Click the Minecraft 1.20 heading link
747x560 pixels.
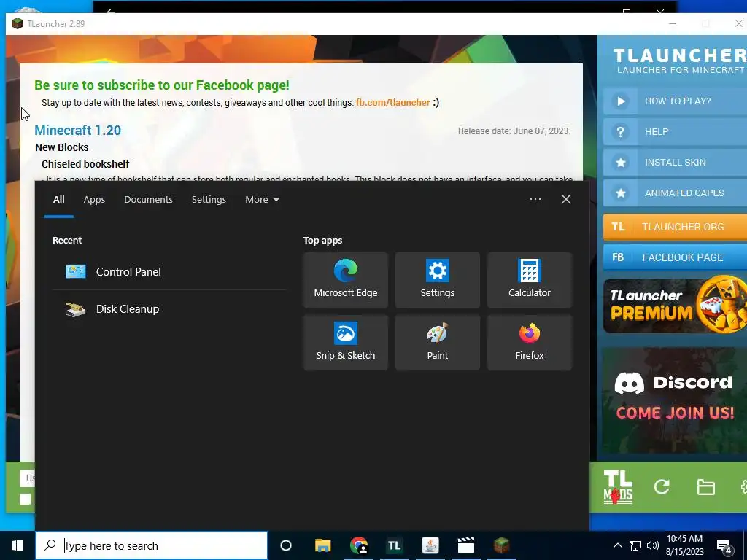[x=77, y=131]
